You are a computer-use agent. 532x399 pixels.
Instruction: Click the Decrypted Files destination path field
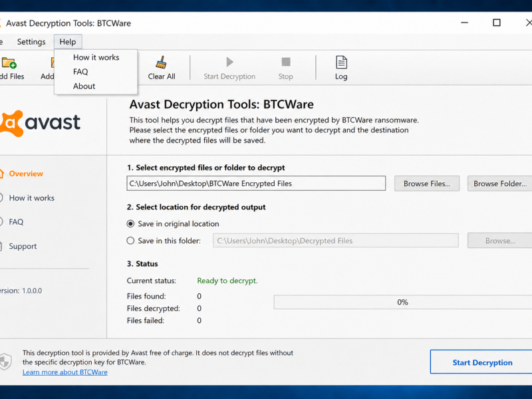336,241
